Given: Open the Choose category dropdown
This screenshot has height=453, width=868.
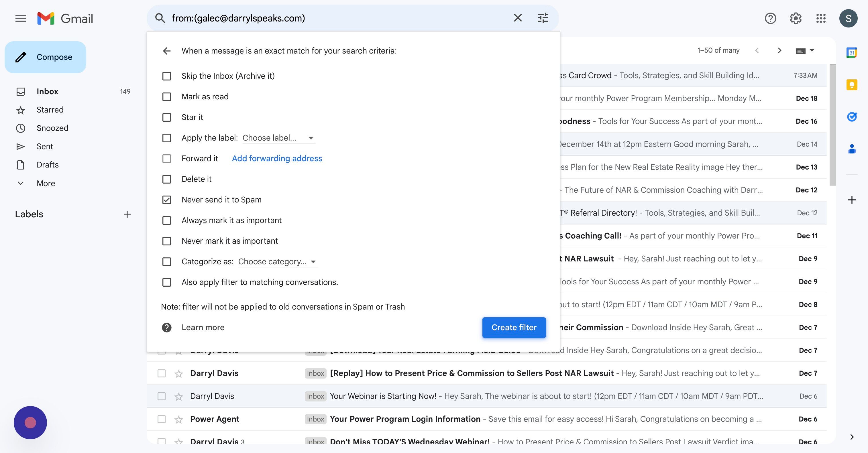Looking at the screenshot, I should (277, 262).
